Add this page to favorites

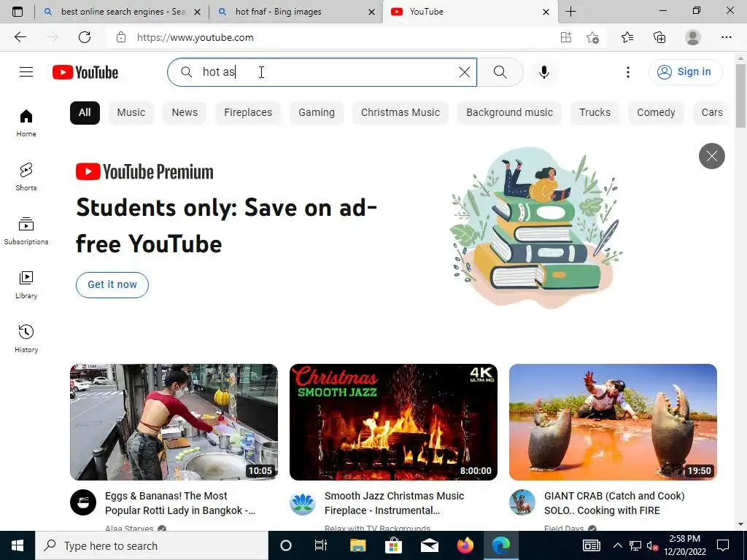[x=592, y=37]
